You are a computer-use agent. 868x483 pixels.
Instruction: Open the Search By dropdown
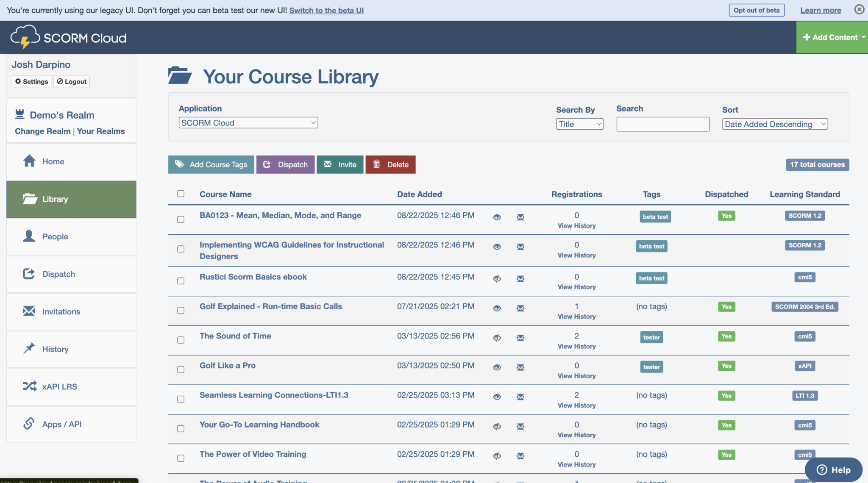[x=580, y=124]
